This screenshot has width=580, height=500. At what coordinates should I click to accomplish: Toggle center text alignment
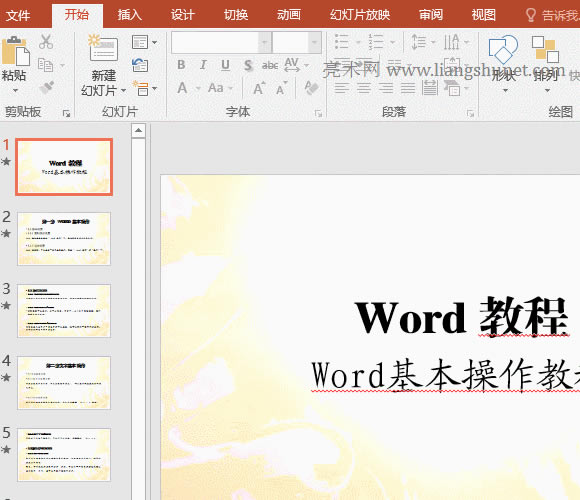[364, 88]
